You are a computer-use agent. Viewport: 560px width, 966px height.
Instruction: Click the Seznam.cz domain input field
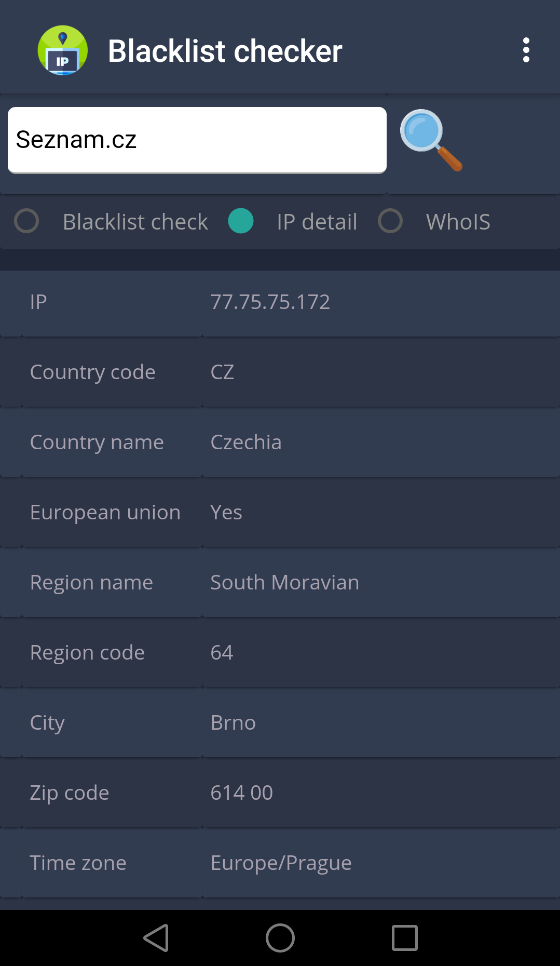(197, 140)
